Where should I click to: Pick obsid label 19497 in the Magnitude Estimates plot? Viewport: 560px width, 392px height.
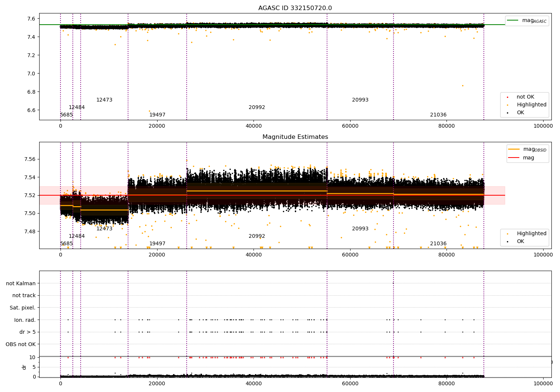[x=157, y=244]
